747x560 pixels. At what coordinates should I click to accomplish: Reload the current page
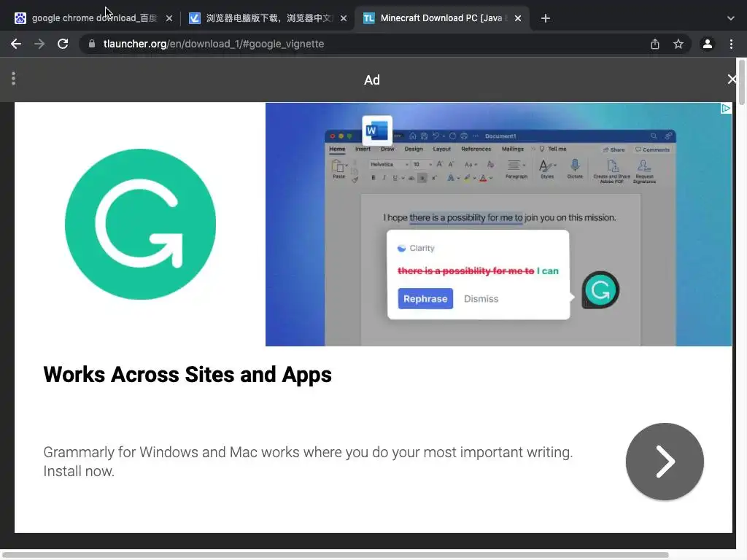pyautogui.click(x=63, y=44)
